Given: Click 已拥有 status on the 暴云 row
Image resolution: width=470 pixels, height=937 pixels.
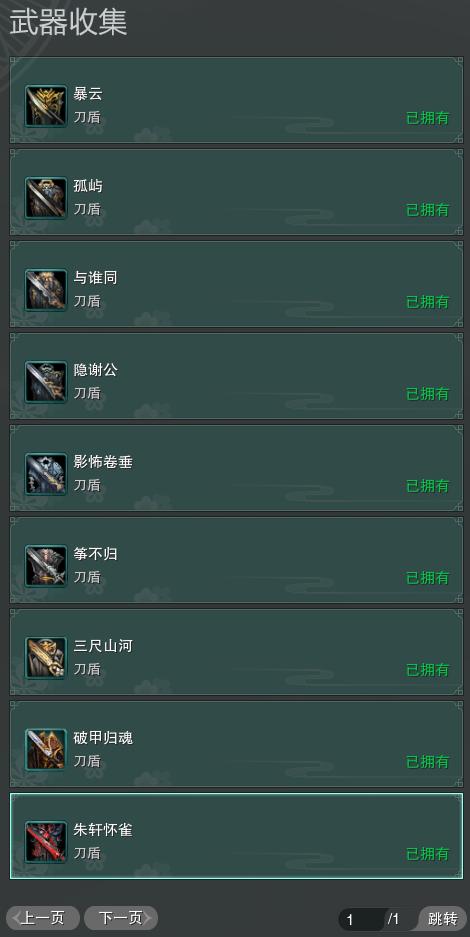Looking at the screenshot, I should tap(428, 118).
